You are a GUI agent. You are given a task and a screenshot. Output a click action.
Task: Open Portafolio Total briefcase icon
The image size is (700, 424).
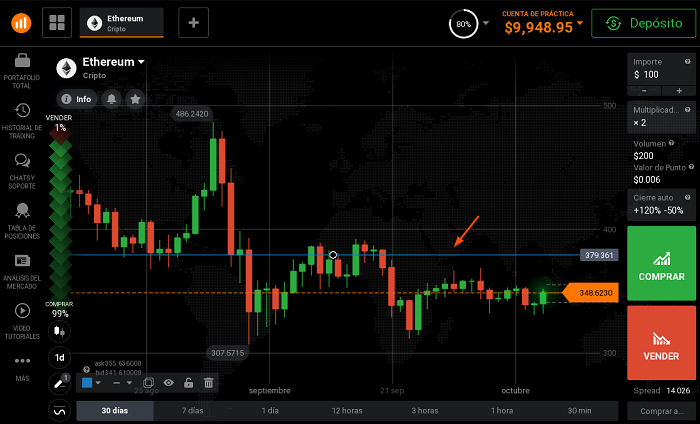(x=22, y=60)
